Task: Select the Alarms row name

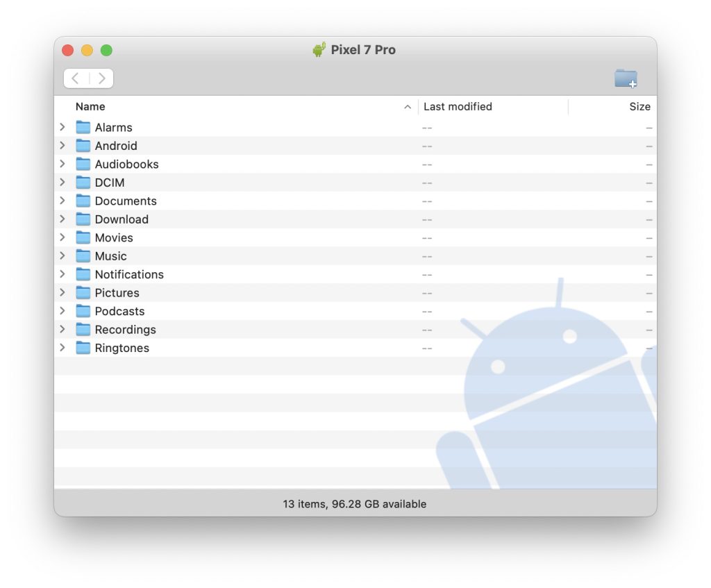Action: pyautogui.click(x=113, y=128)
